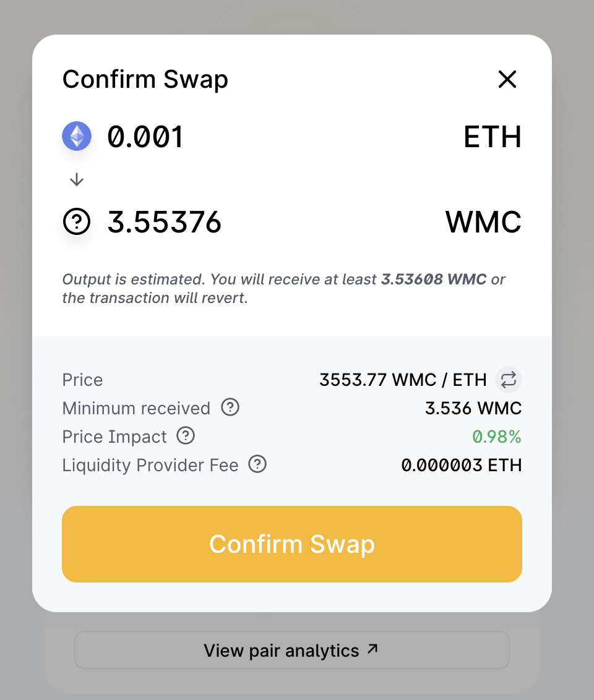Viewport: 594px width, 700px height.
Task: Select the 3.55376 output amount
Action: point(165,222)
